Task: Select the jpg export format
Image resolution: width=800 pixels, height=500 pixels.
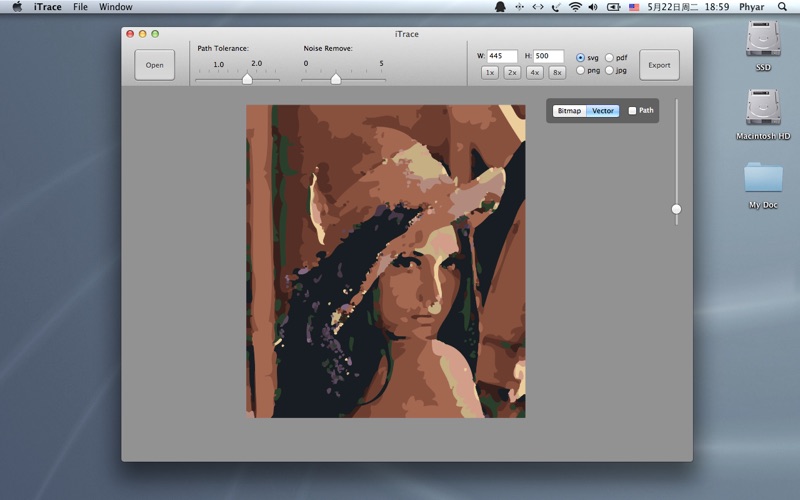Action: [x=609, y=70]
